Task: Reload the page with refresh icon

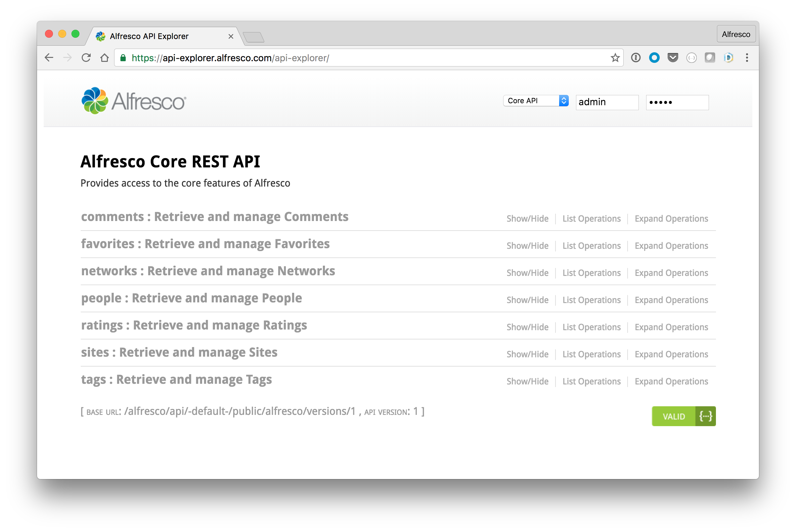Action: pos(86,58)
